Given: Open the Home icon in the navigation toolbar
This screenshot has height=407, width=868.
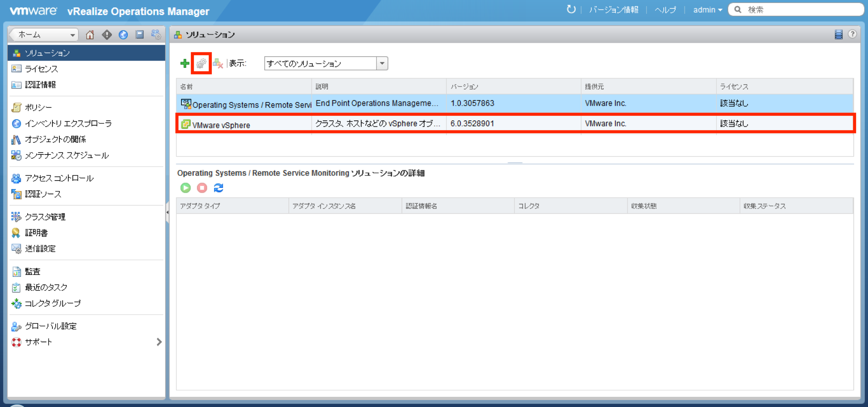Looking at the screenshot, I should pos(90,35).
